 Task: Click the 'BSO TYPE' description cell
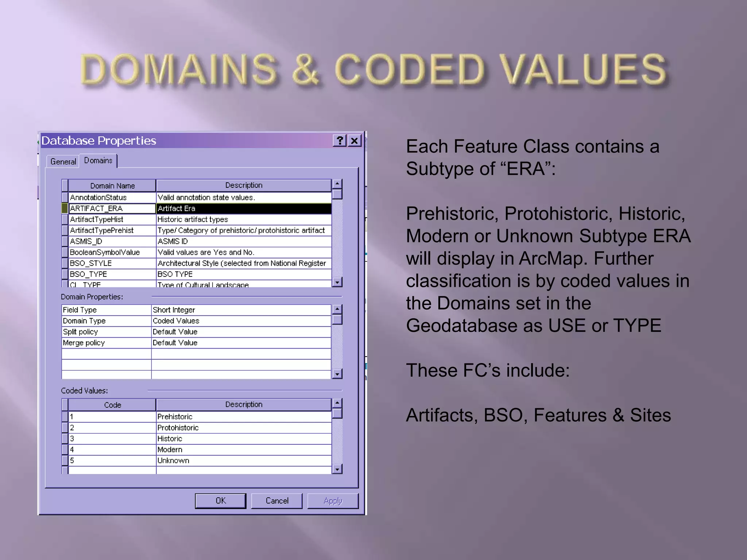point(244,274)
